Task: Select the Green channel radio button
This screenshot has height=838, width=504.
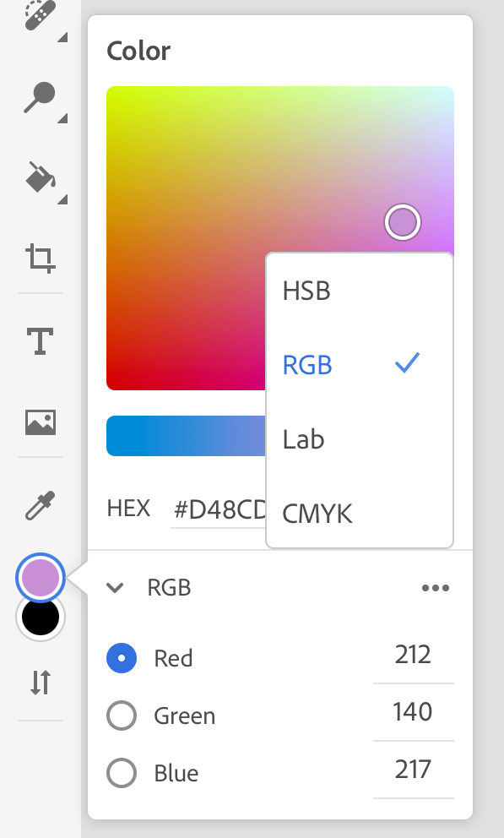Action: pyautogui.click(x=121, y=715)
